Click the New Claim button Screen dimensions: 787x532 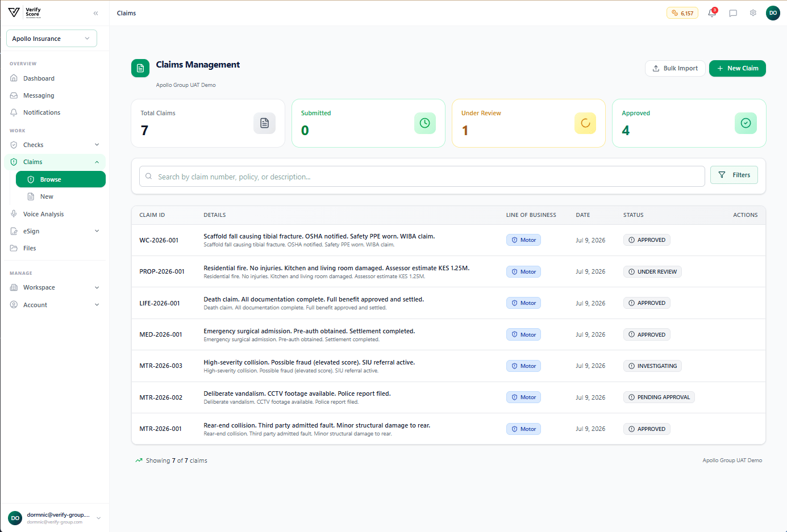(x=738, y=68)
